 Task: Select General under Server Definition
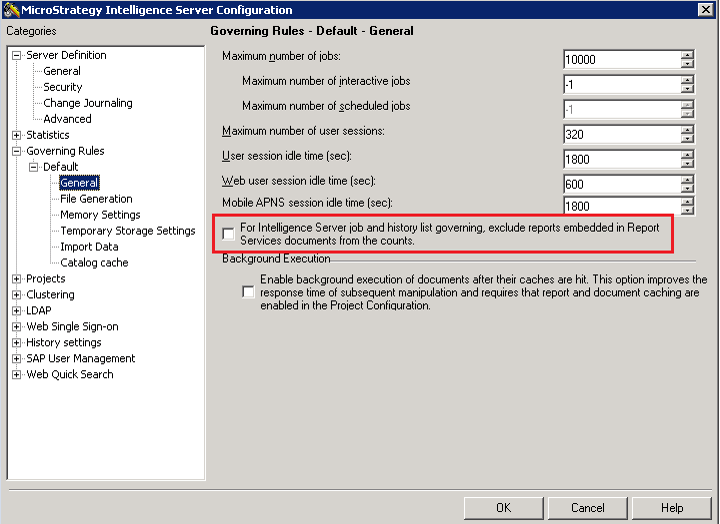(x=62, y=71)
